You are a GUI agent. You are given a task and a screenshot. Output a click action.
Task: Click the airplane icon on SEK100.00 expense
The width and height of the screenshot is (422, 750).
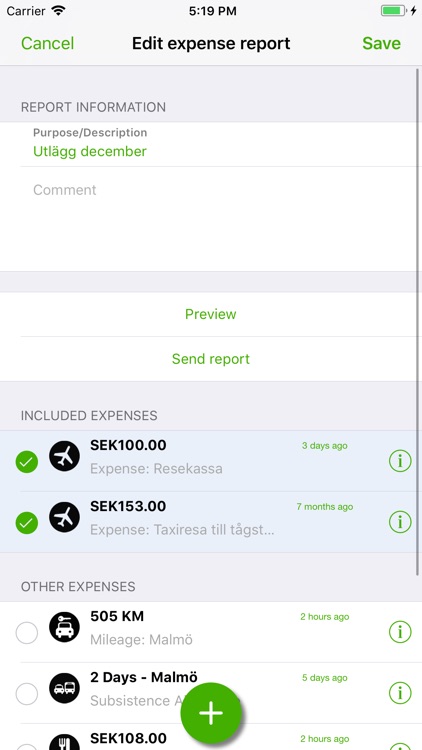tap(65, 456)
